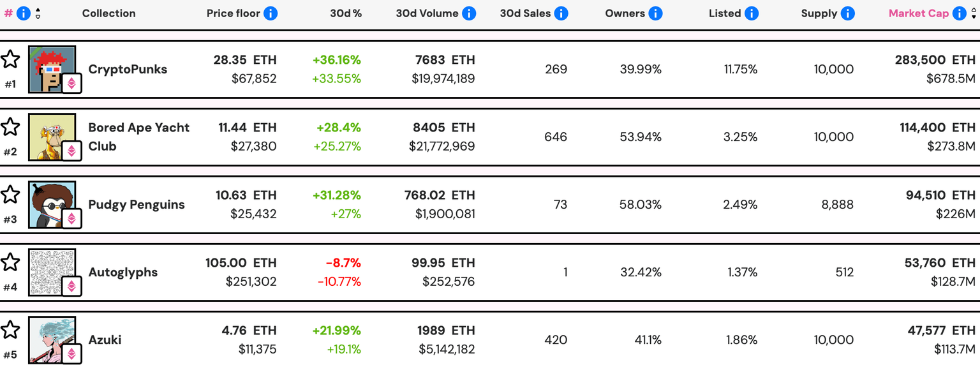Click the 30d Sales info icon
Image resolution: width=980 pixels, height=365 pixels.
[x=561, y=13]
